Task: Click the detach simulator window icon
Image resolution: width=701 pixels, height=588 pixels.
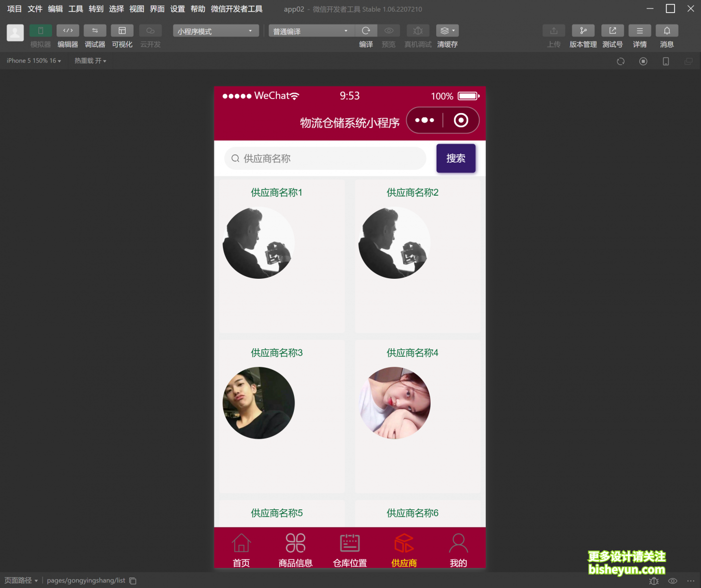Action: [688, 61]
